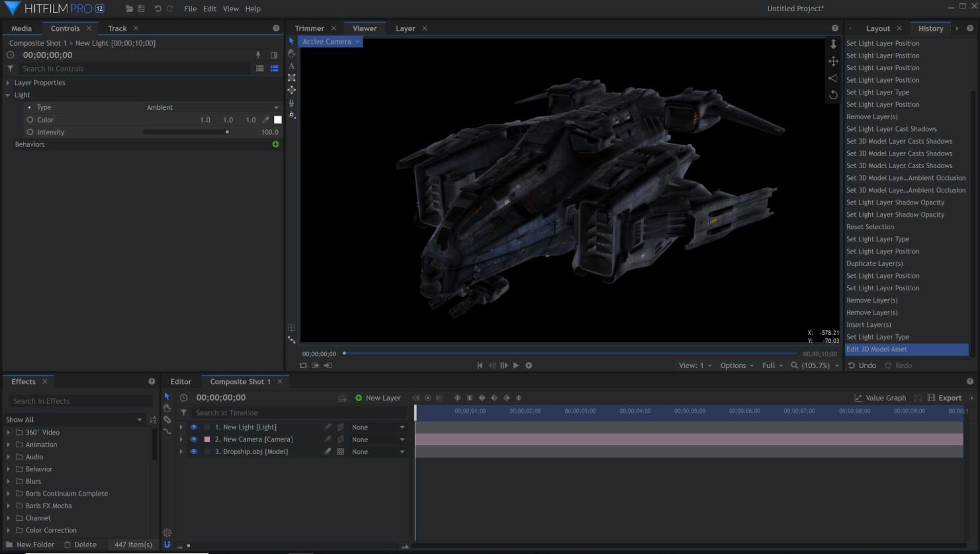Open the light Color swatch
Image resolution: width=980 pixels, height=554 pixels.
(x=277, y=120)
